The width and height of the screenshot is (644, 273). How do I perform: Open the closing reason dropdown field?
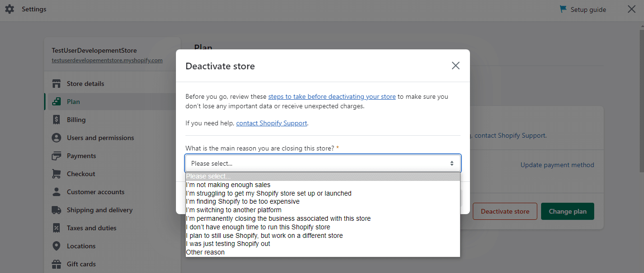point(322,163)
